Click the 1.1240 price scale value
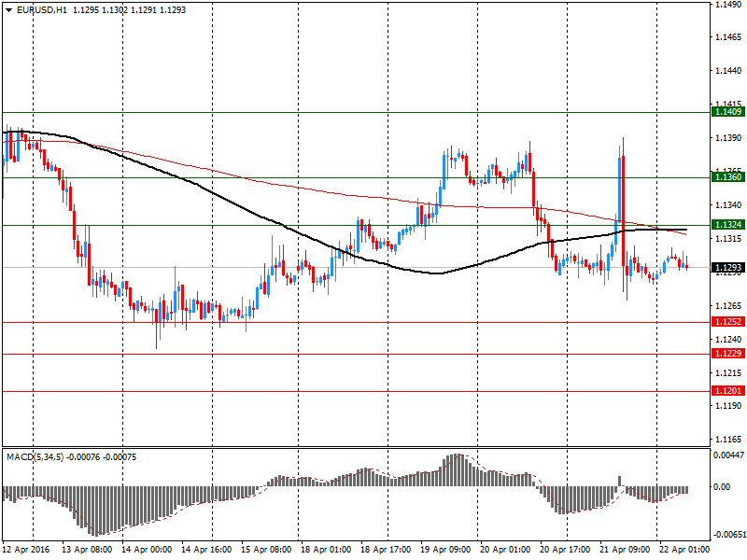The height and width of the screenshot is (560, 747). click(x=728, y=339)
